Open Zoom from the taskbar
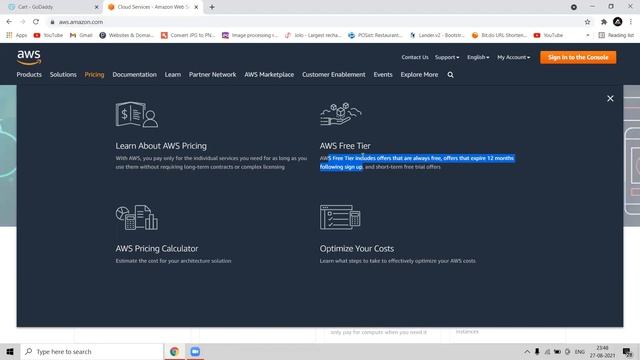Screen dimensions: 640x360 195,351
